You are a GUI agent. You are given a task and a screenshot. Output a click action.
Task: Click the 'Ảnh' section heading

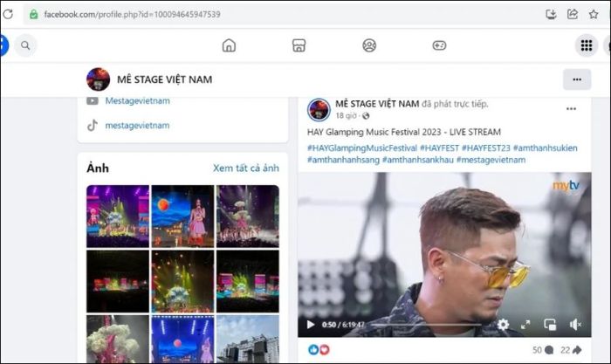pyautogui.click(x=98, y=168)
